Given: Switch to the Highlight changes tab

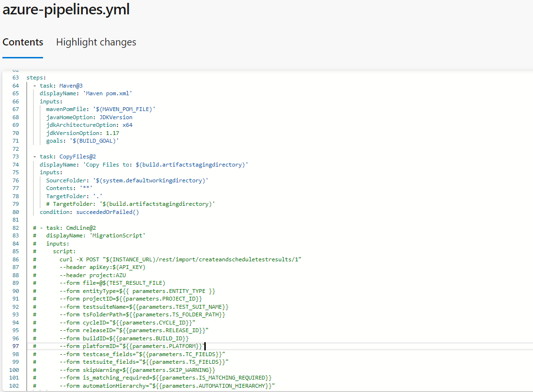Looking at the screenshot, I should click(x=95, y=42).
